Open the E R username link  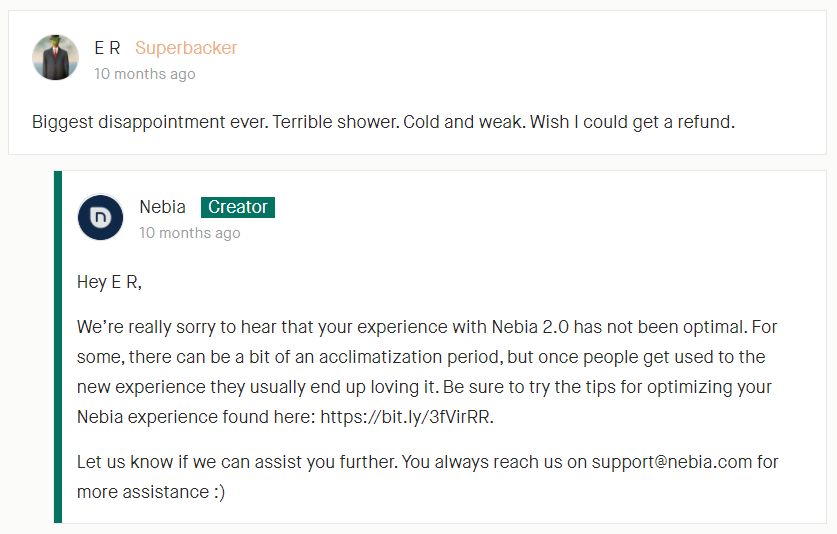107,48
